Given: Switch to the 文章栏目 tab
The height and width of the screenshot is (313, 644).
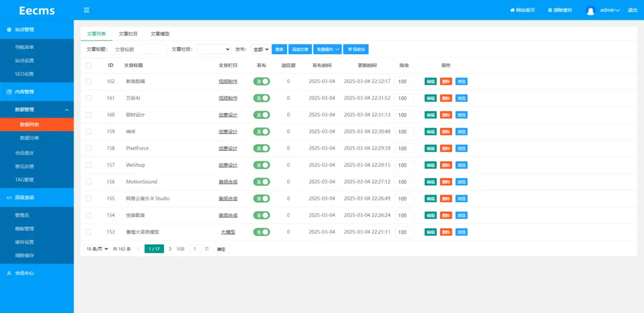Looking at the screenshot, I should pos(128,33).
